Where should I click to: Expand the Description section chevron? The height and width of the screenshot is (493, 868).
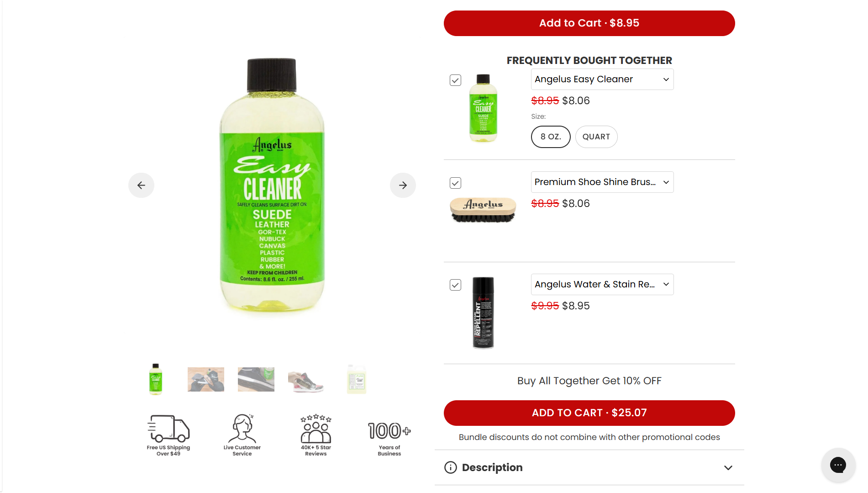pos(728,467)
